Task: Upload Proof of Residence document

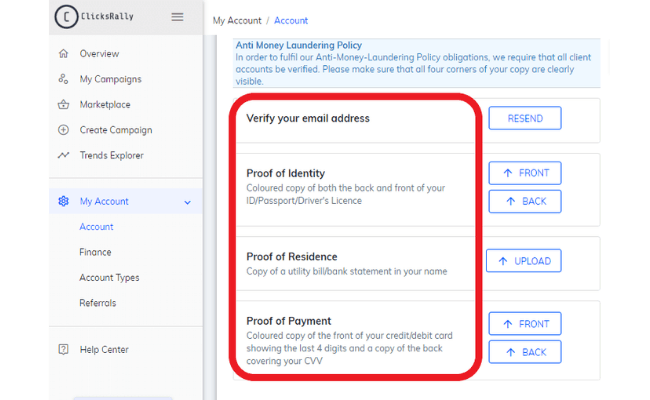Action: 524,261
